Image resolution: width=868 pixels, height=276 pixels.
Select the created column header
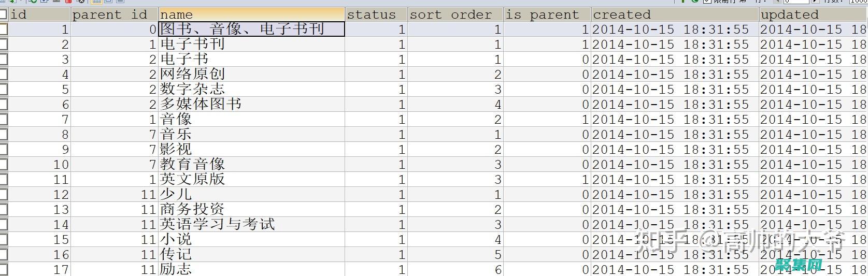pyautogui.click(x=675, y=14)
